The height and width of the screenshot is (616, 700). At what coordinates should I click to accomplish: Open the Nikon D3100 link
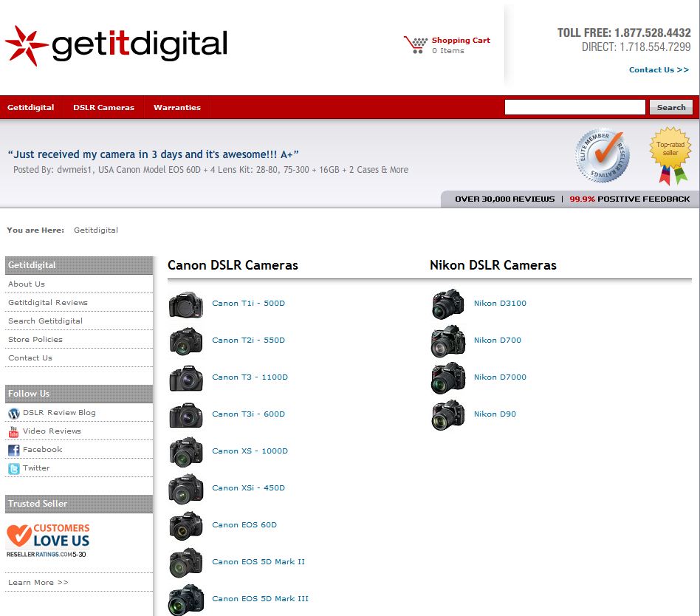coord(500,304)
